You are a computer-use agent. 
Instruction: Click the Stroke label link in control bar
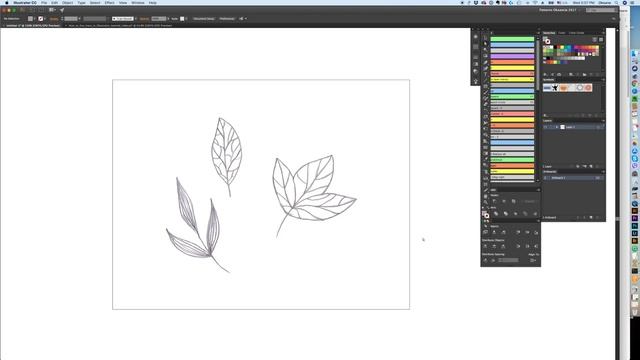(x=54, y=19)
